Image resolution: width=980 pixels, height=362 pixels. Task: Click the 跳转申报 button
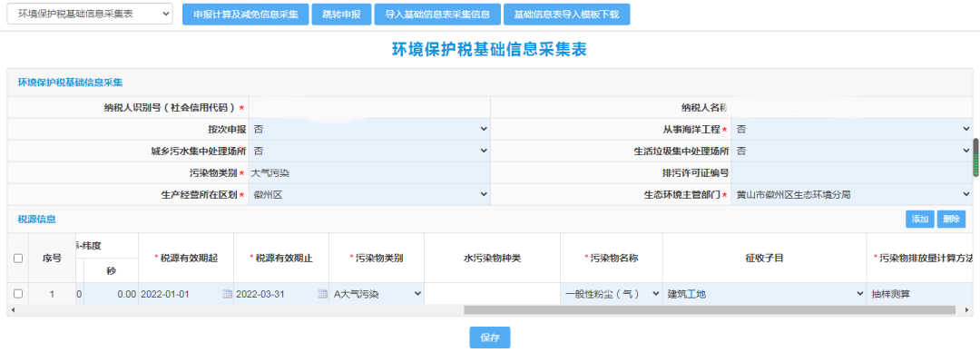[342, 15]
